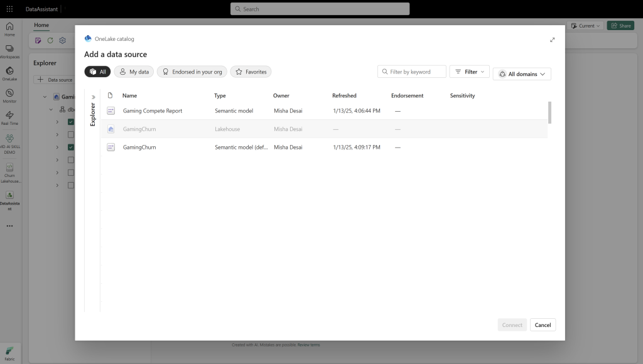Sort by the Sensitivity column header

point(463,95)
